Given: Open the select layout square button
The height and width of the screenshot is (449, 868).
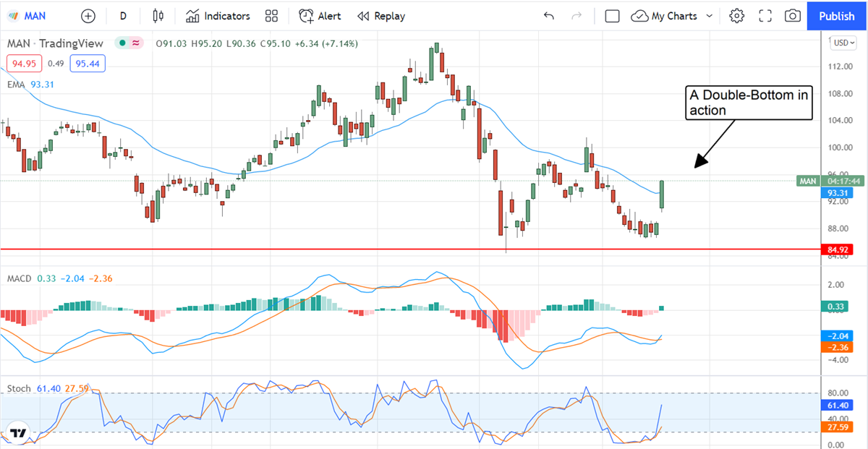Looking at the screenshot, I should 612,16.
